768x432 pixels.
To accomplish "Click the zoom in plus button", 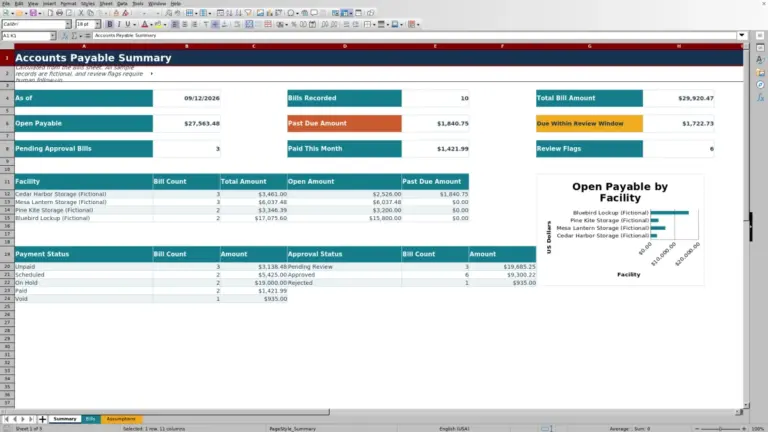I will click(744, 429).
